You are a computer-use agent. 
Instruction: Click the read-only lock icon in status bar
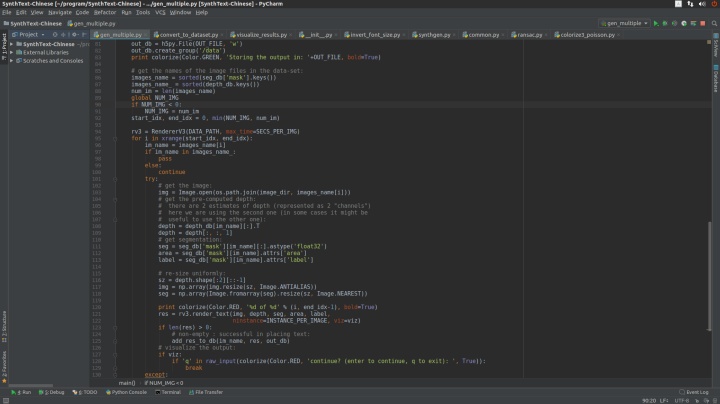697,400
